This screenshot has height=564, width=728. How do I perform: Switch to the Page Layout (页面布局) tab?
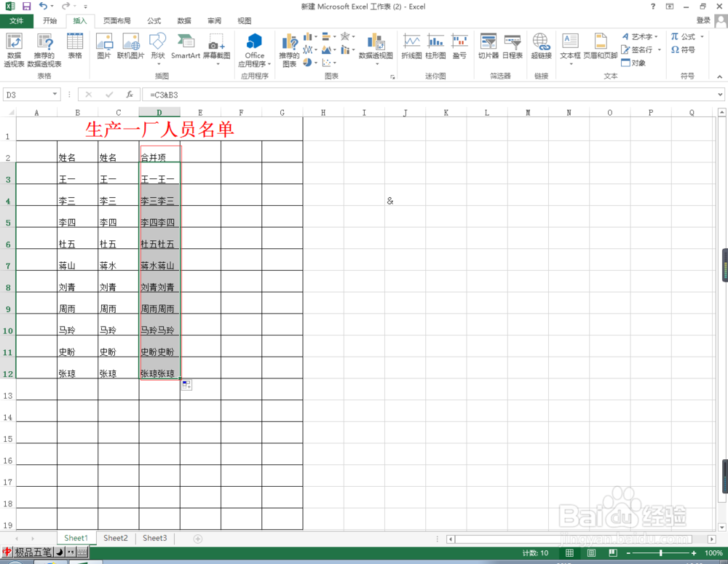(117, 21)
